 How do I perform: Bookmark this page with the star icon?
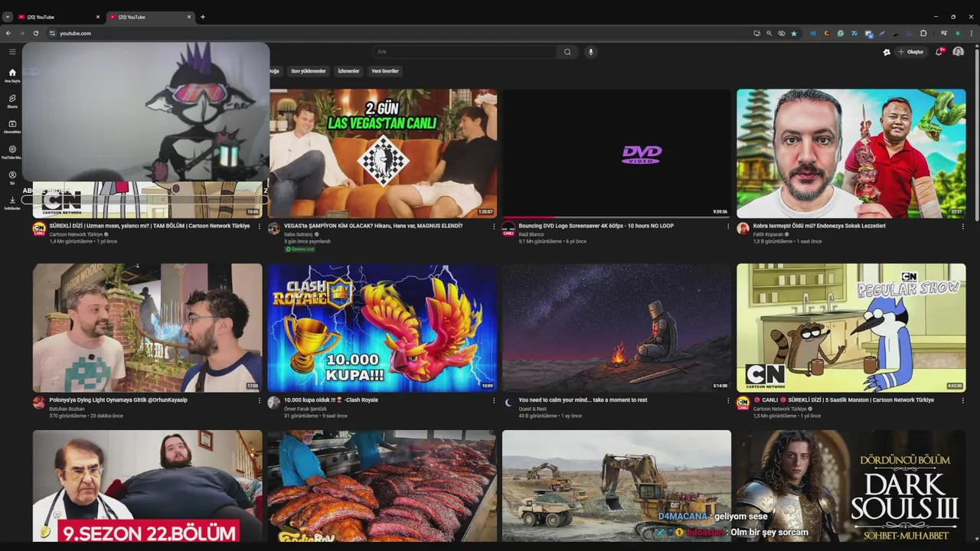click(794, 33)
